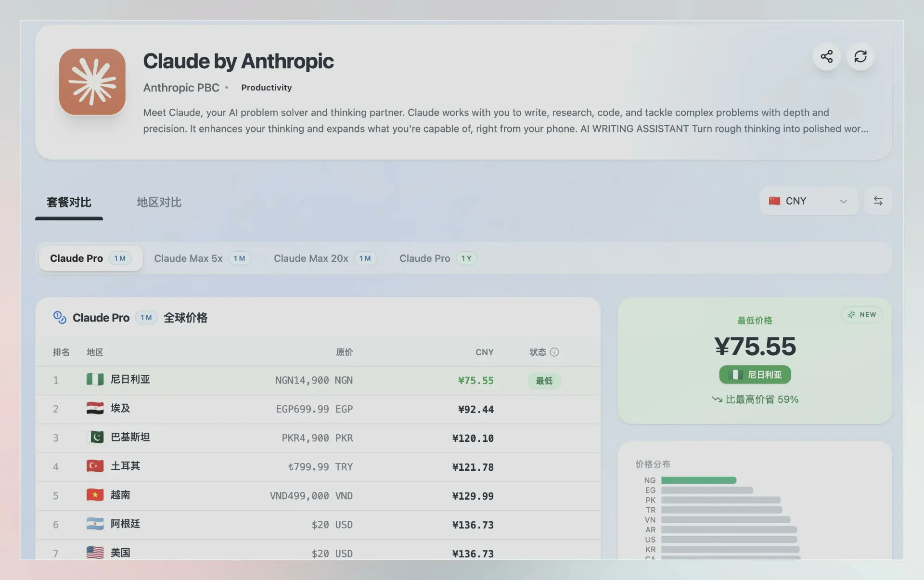The width and height of the screenshot is (924, 580).
Task: Click the ¥120.10 converted price
Action: pyautogui.click(x=473, y=438)
